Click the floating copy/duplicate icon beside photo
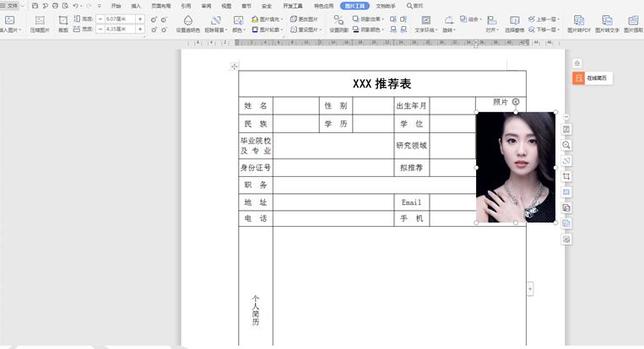The width and height of the screenshot is (644, 349). click(566, 208)
